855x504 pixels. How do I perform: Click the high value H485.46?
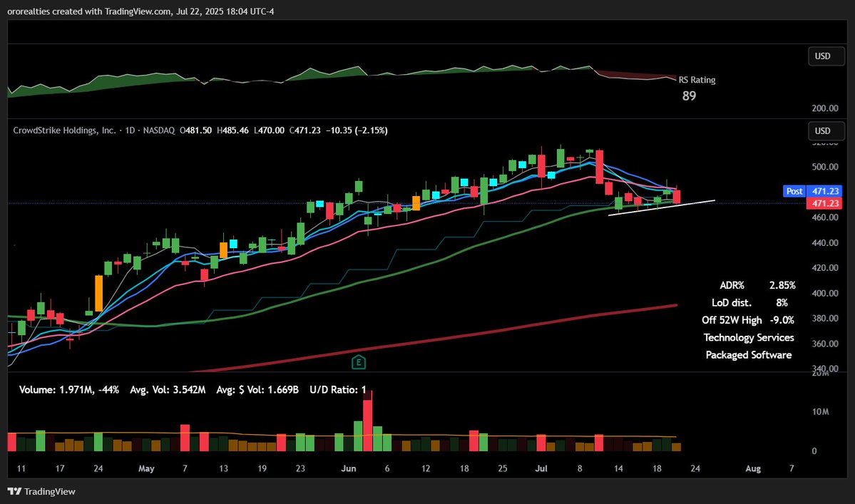click(233, 130)
